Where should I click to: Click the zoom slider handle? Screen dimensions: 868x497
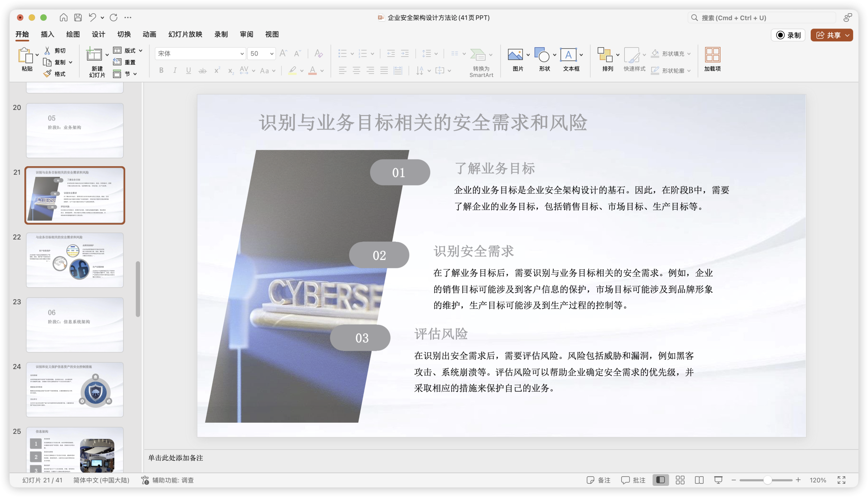click(767, 480)
